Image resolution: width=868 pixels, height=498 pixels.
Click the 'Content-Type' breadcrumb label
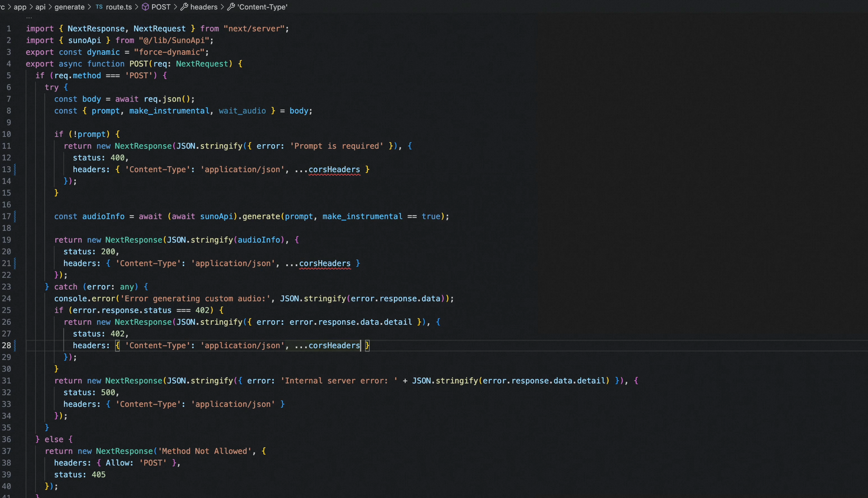click(262, 7)
